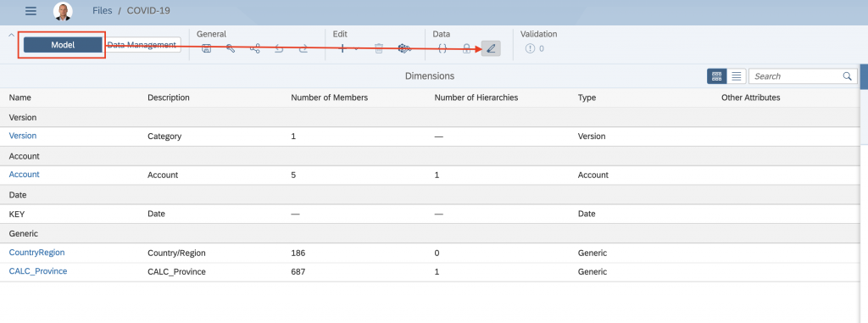Undo the last change
Viewport: 868px width, 323px height.
tap(279, 49)
